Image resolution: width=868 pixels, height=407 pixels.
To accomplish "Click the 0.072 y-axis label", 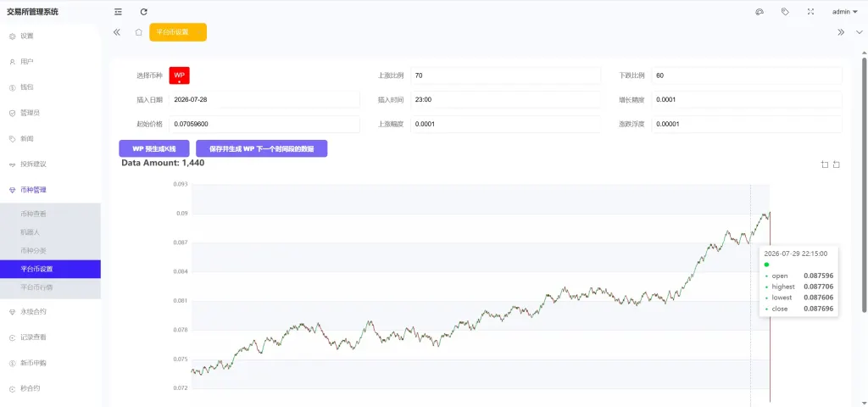I will point(181,388).
